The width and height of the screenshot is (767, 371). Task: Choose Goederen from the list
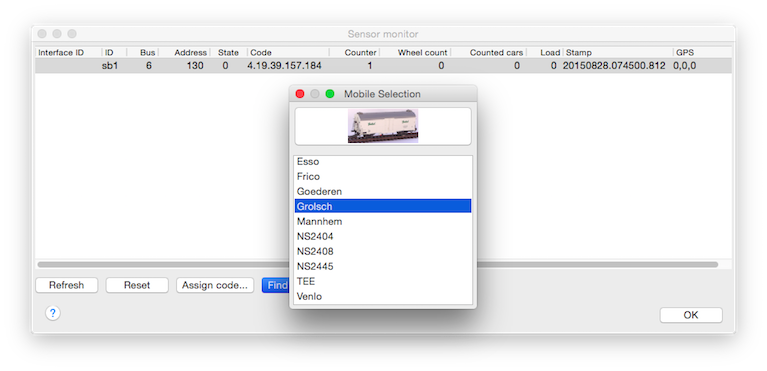pos(383,191)
